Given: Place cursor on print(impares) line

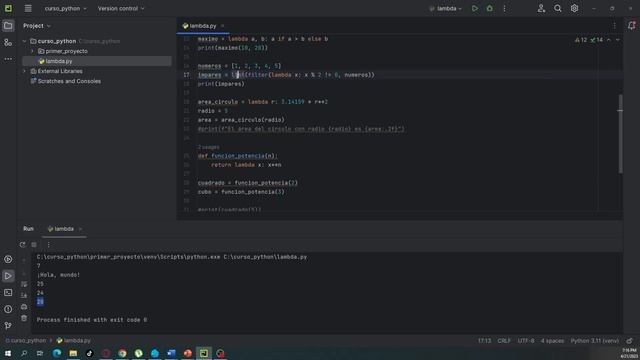Looking at the screenshot, I should (221, 84).
